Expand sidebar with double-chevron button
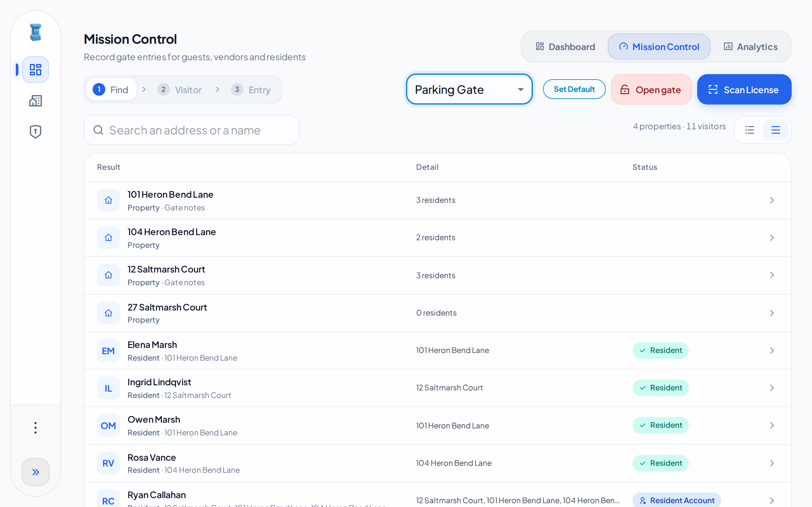This screenshot has width=812, height=507. click(x=35, y=472)
